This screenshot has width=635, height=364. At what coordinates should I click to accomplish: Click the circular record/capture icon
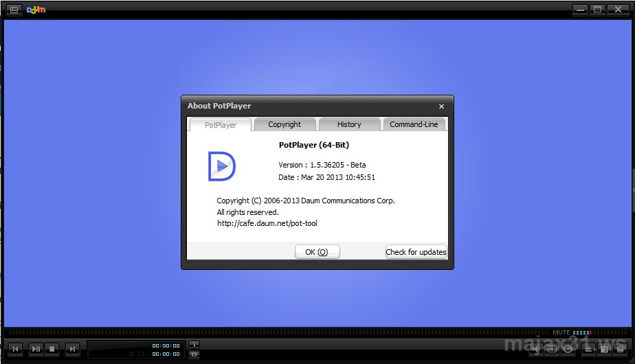pyautogui.click(x=568, y=350)
